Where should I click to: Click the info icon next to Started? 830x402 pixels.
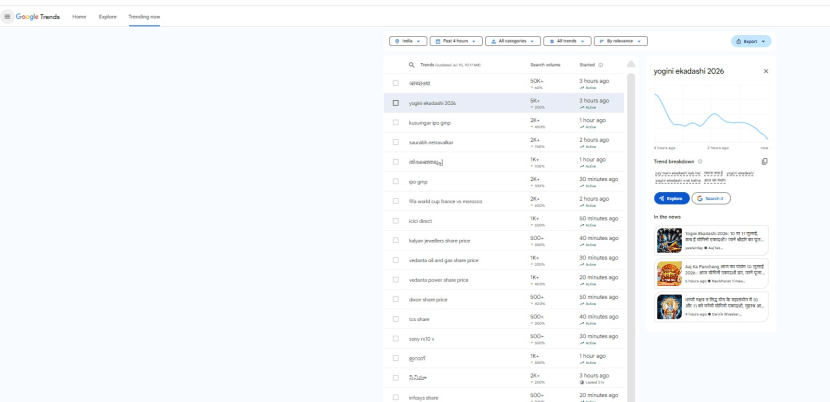[x=600, y=65]
